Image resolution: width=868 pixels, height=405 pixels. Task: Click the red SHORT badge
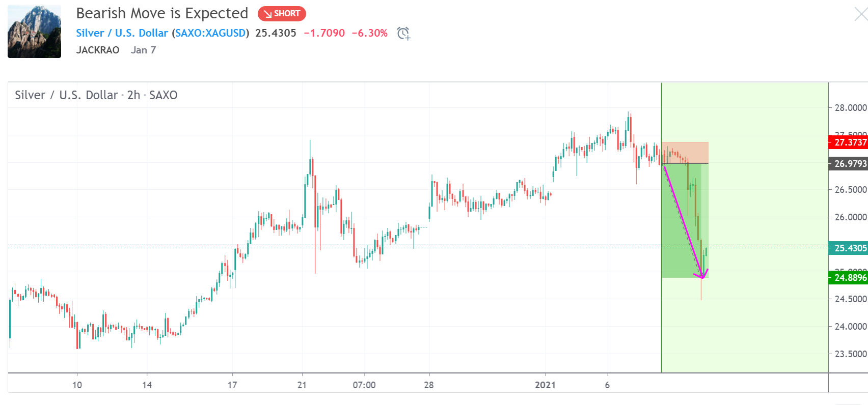point(282,14)
